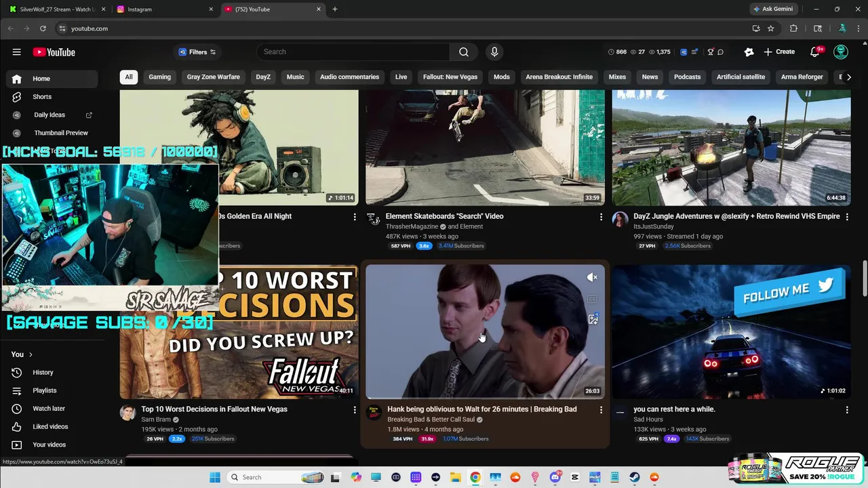Click the AI sparkle icon beside Create

[x=749, y=52]
